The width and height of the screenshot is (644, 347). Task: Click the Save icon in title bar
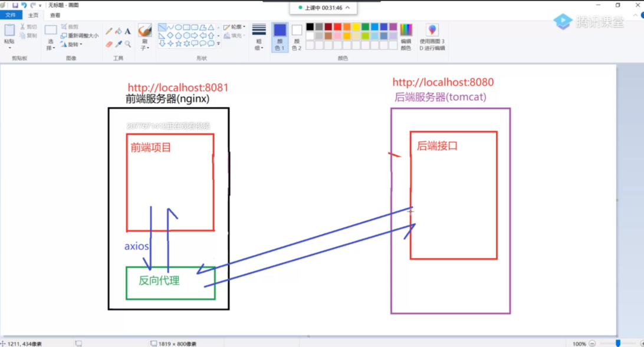(15, 5)
